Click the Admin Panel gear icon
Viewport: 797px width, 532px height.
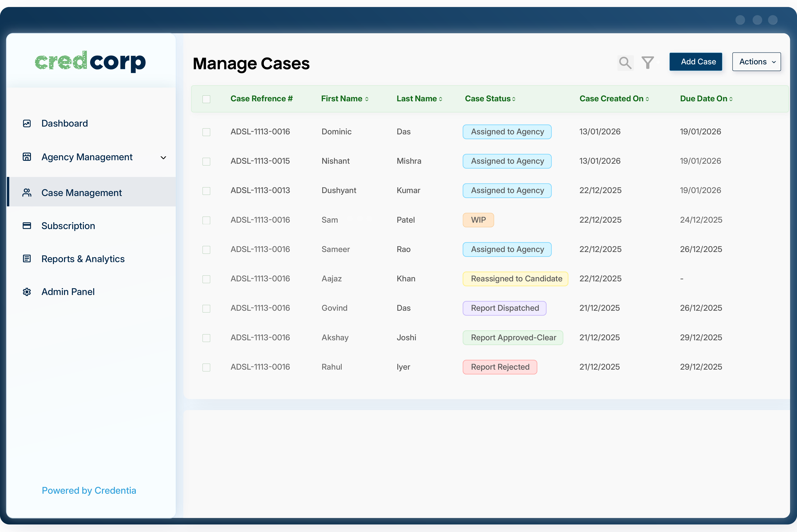pyautogui.click(x=26, y=291)
